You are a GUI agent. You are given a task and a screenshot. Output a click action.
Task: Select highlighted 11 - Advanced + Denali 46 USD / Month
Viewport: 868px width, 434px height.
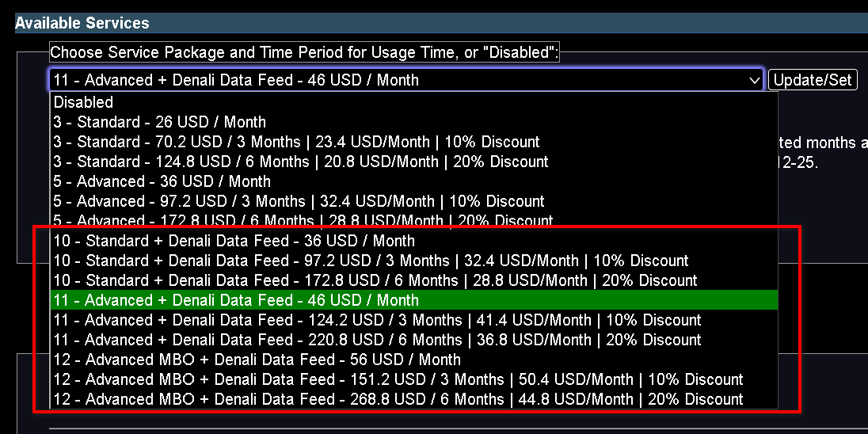coord(414,300)
